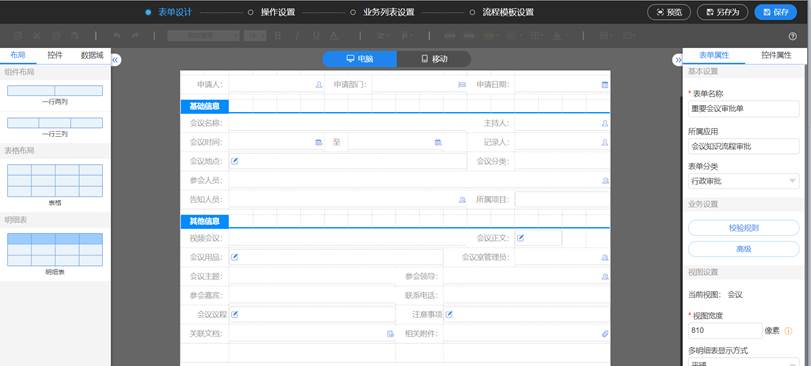Open 高级 advanced settings button
Image resolution: width=811 pixels, height=366 pixels.
pos(743,249)
